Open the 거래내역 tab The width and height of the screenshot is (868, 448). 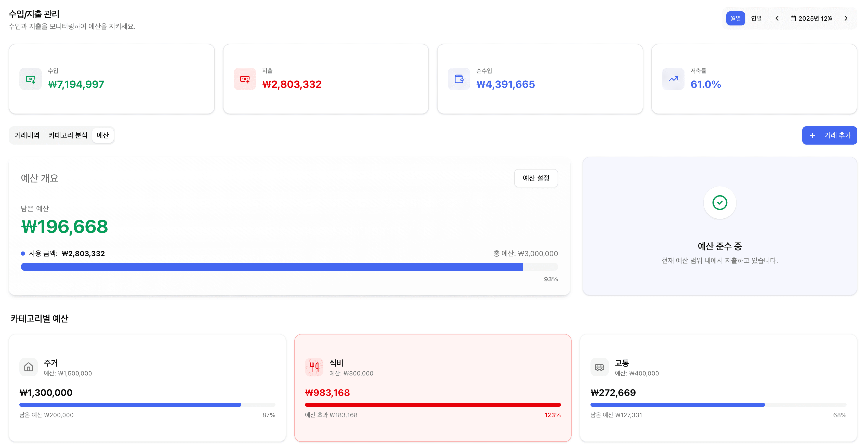tap(27, 135)
